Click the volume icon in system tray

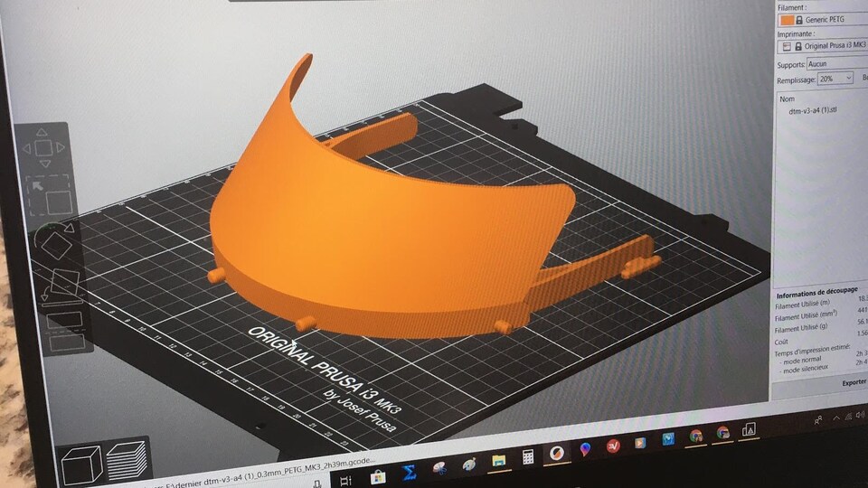pyautogui.click(x=860, y=415)
